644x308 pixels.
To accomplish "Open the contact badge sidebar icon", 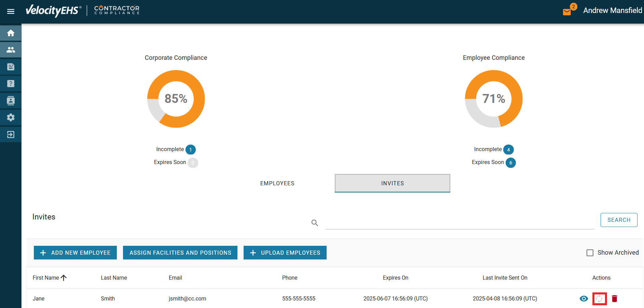I will (11, 101).
